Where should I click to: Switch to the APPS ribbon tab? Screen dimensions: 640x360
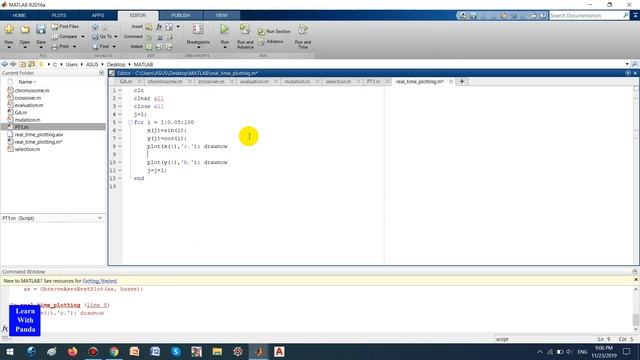point(98,16)
